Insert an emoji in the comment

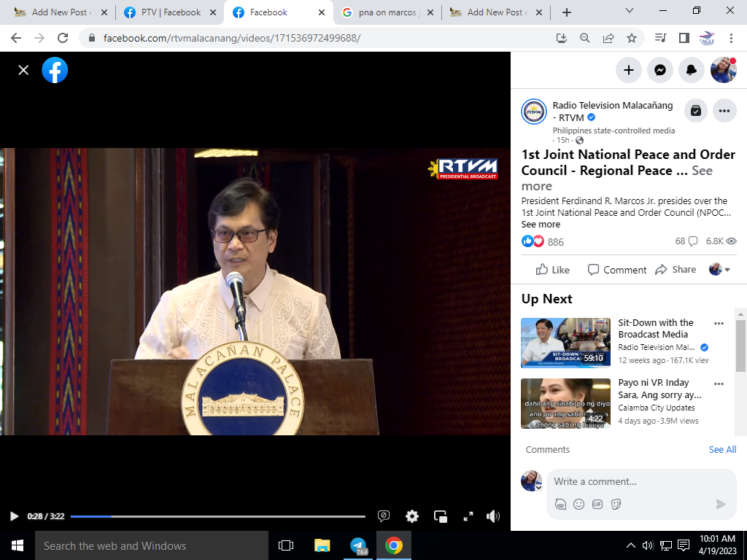(578, 504)
